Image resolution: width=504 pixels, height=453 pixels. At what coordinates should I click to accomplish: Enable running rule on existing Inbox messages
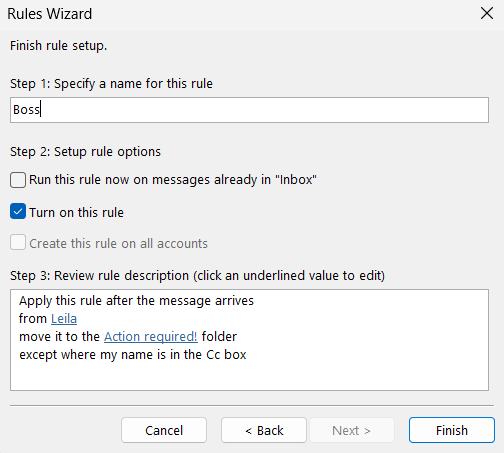18,180
